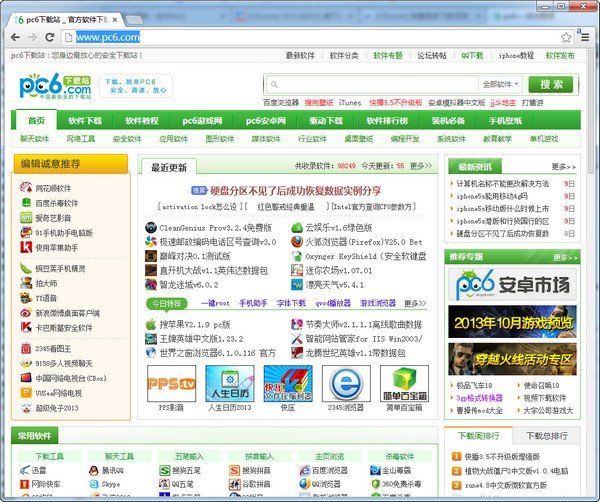Screen dimensions: 600x502
Task: Open news 计算机名称不能更改解决方法
Action: tap(502, 184)
